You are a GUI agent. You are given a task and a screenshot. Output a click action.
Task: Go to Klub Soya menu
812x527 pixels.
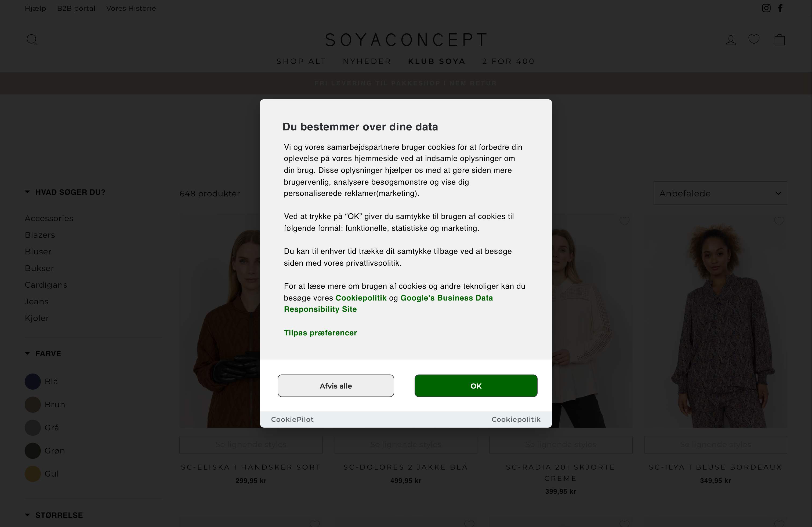click(437, 61)
